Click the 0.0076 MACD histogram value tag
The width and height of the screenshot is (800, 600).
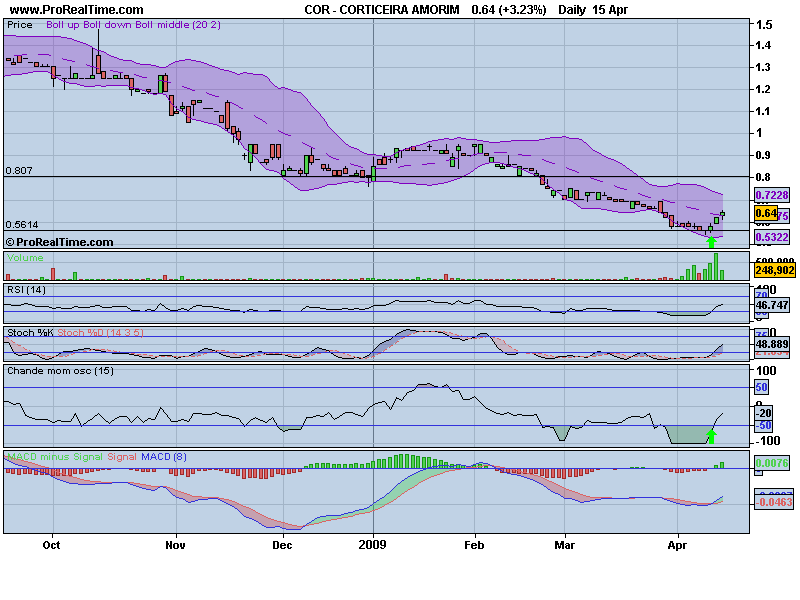point(772,463)
